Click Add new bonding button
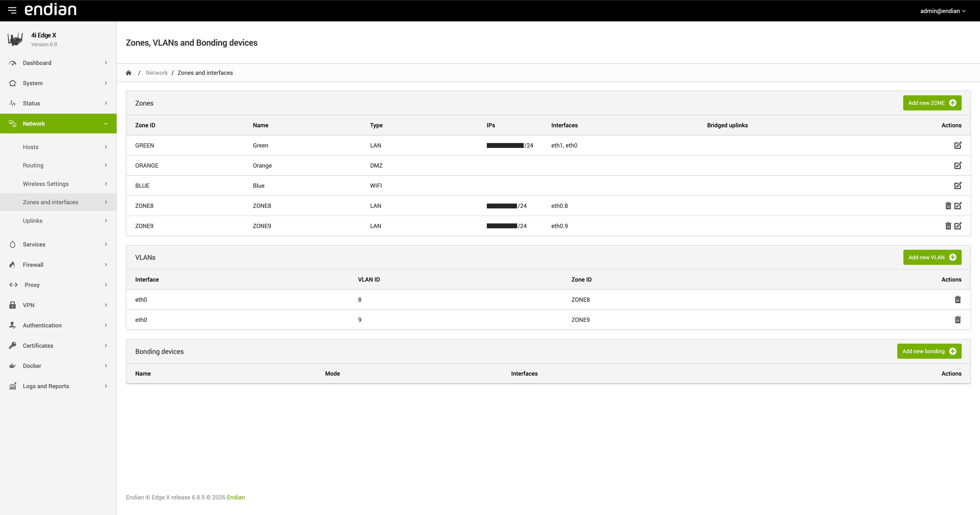The image size is (980, 515). 929,351
